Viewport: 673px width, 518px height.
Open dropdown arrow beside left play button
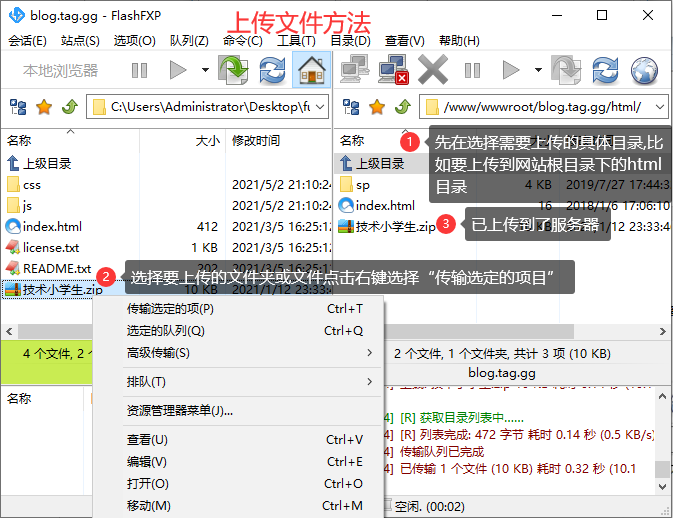pyautogui.click(x=205, y=70)
